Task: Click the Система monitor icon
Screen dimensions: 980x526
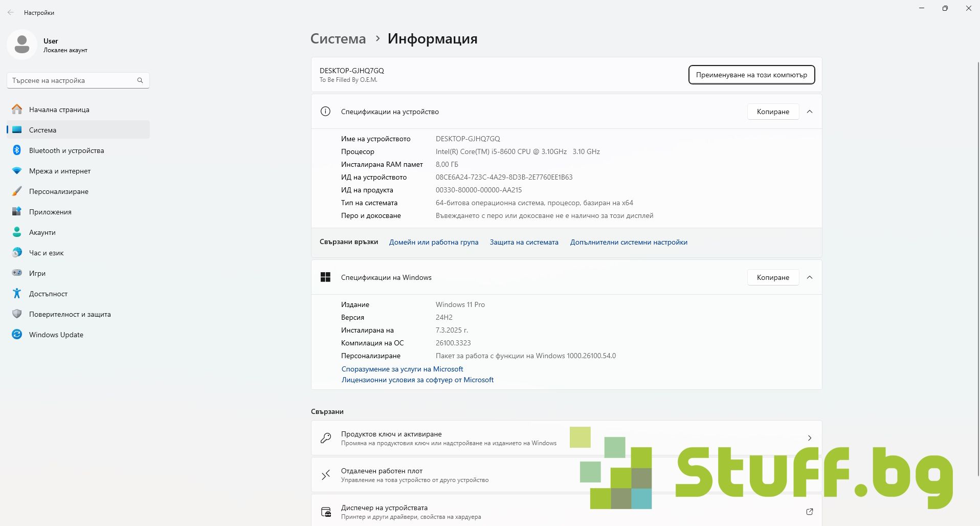Action: tap(17, 130)
